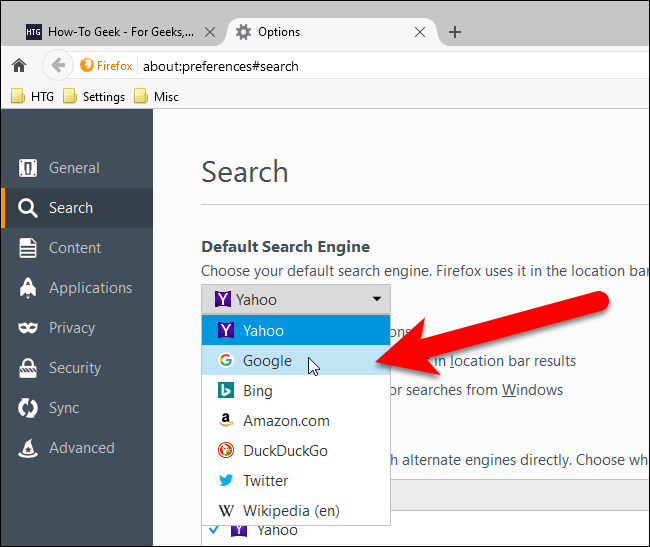
Task: Open the Privacy mask icon in the sidebar
Action: [x=29, y=328]
